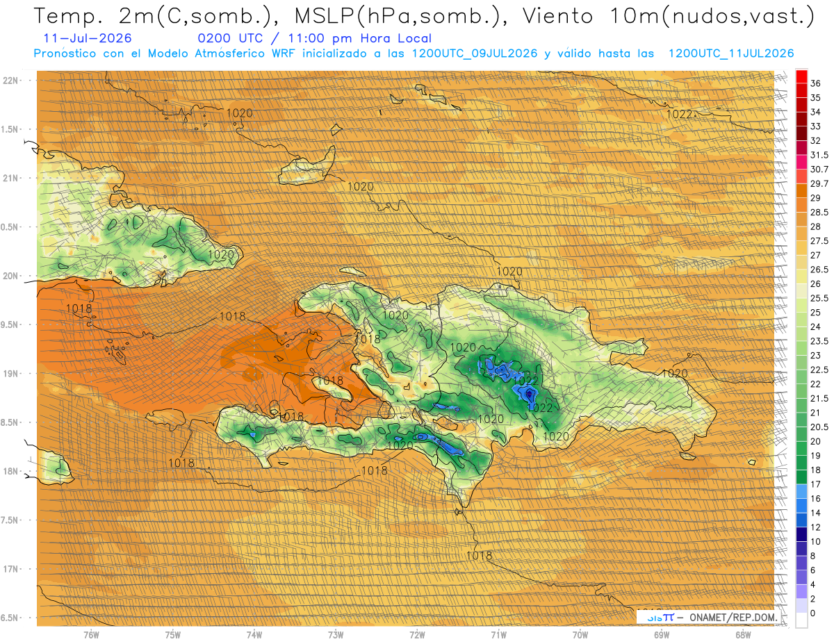Image resolution: width=834 pixels, height=644 pixels.
Task: Click the legend value '36'
Action: point(816,83)
